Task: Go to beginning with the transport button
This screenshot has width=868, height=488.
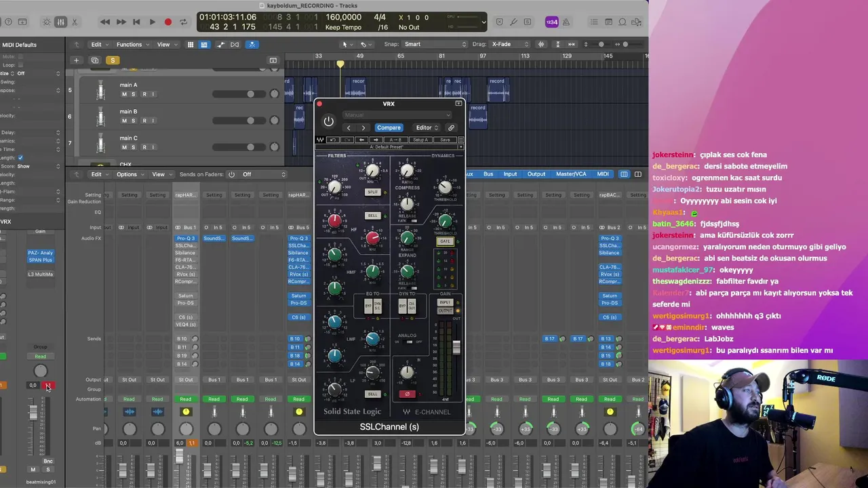Action: click(136, 22)
